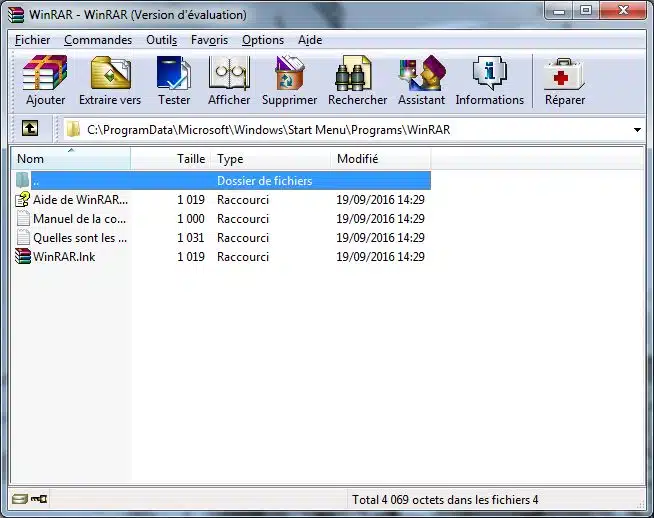
Task: Open the Fichier menu
Action: [32, 40]
